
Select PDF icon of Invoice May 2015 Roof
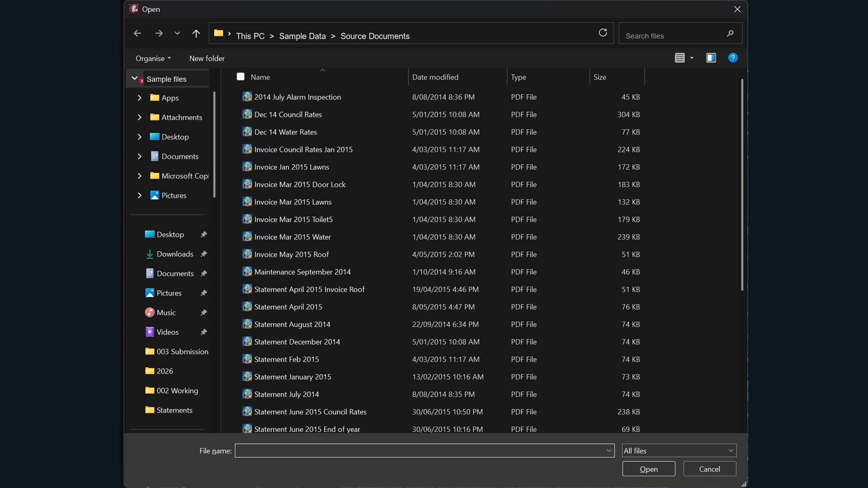pos(247,254)
